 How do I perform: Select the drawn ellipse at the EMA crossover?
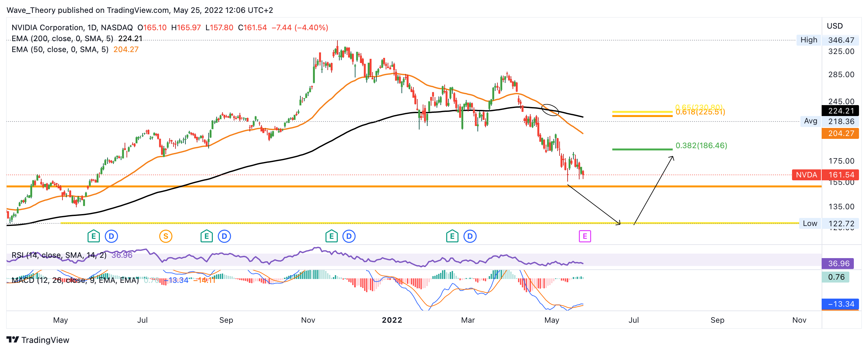[x=550, y=110]
